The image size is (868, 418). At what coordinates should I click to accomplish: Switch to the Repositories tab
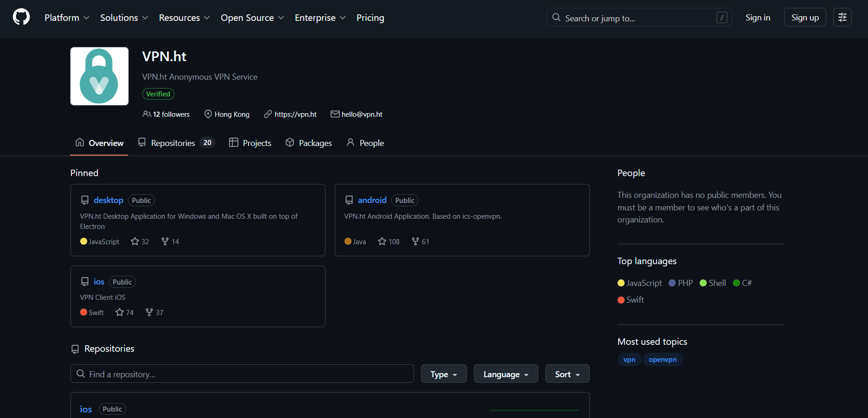click(176, 143)
